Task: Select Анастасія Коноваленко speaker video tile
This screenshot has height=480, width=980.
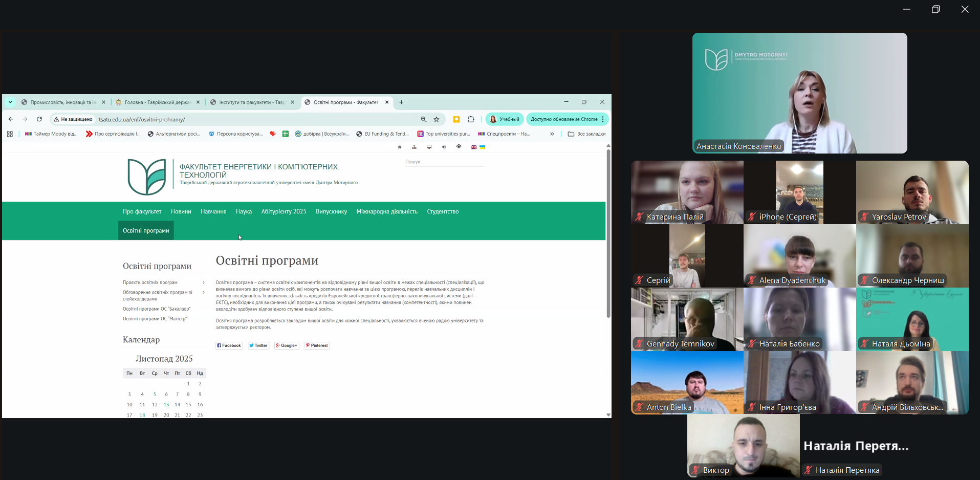Action: [x=800, y=93]
